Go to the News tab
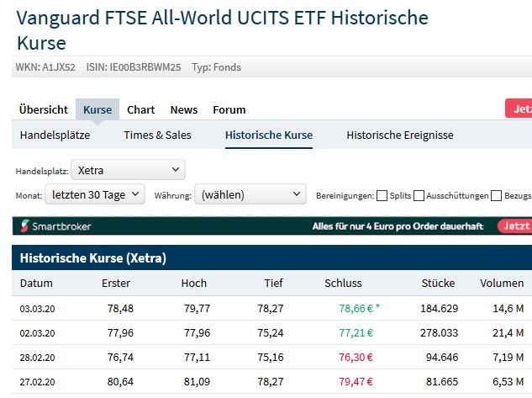Image resolution: width=532 pixels, height=398 pixels. point(184,109)
